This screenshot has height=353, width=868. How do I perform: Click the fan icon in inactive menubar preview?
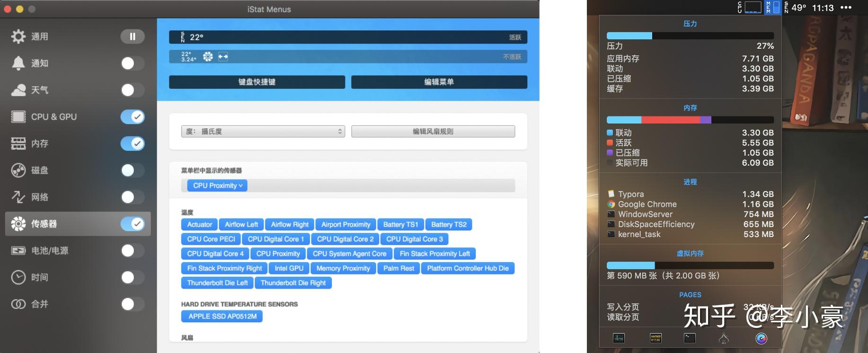pyautogui.click(x=208, y=57)
